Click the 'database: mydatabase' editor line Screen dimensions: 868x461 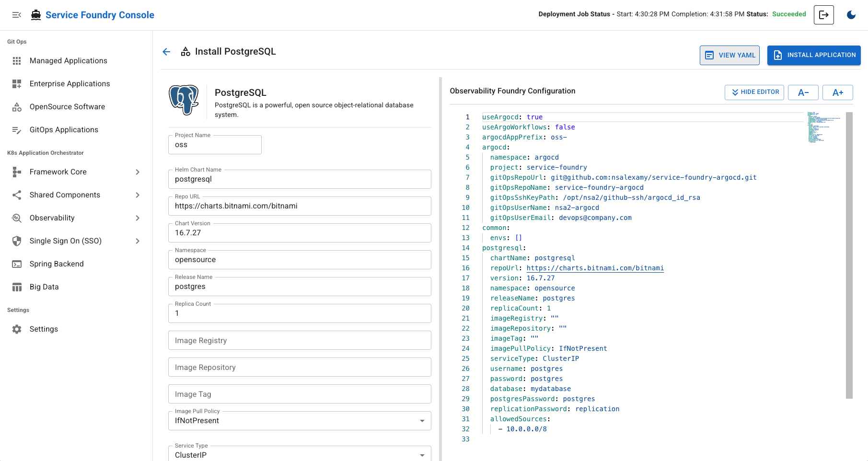[x=531, y=389]
